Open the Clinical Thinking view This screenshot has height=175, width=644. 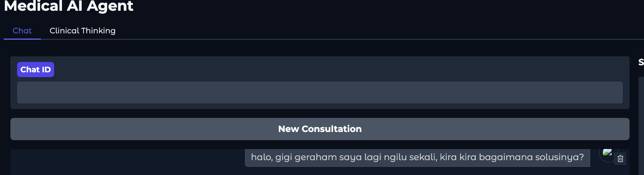pyautogui.click(x=82, y=31)
